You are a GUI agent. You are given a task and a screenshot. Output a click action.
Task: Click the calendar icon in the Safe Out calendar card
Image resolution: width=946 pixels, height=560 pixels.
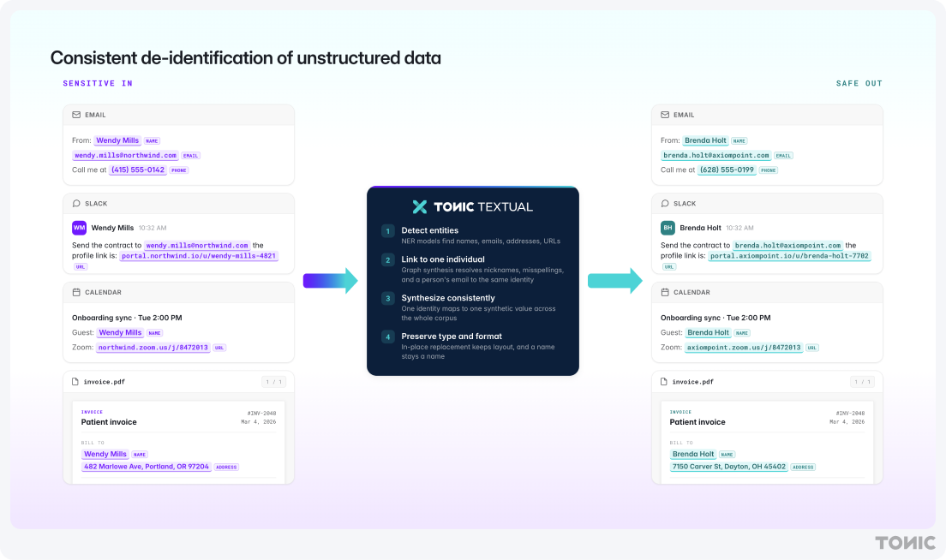coord(665,292)
